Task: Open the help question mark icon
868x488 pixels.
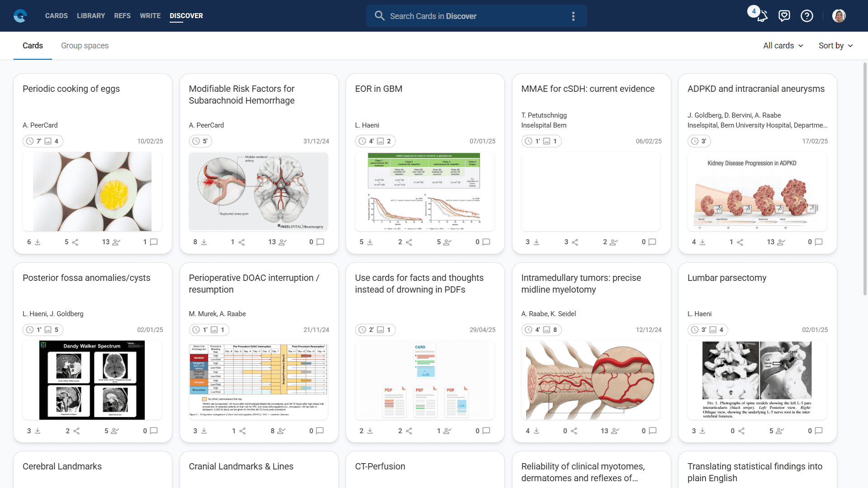Action: pyautogui.click(x=806, y=16)
